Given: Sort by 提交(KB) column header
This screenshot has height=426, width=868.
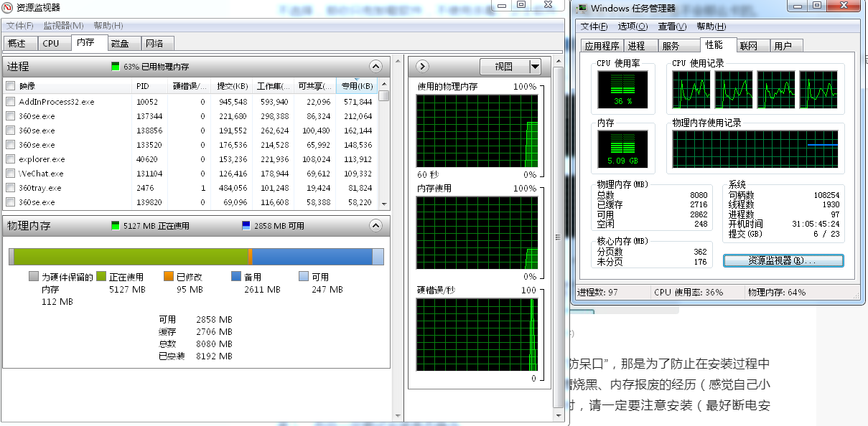Looking at the screenshot, I should (233, 86).
